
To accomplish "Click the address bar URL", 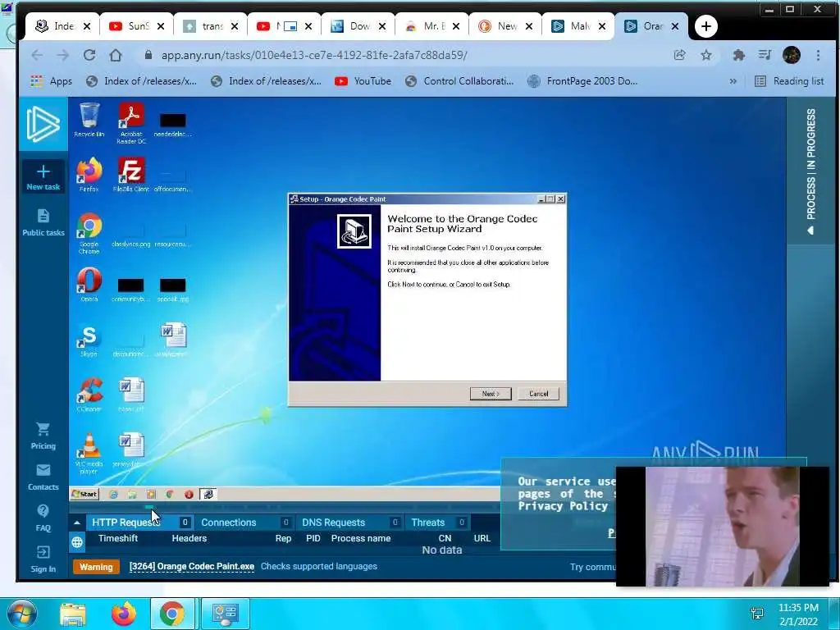I will [x=314, y=55].
